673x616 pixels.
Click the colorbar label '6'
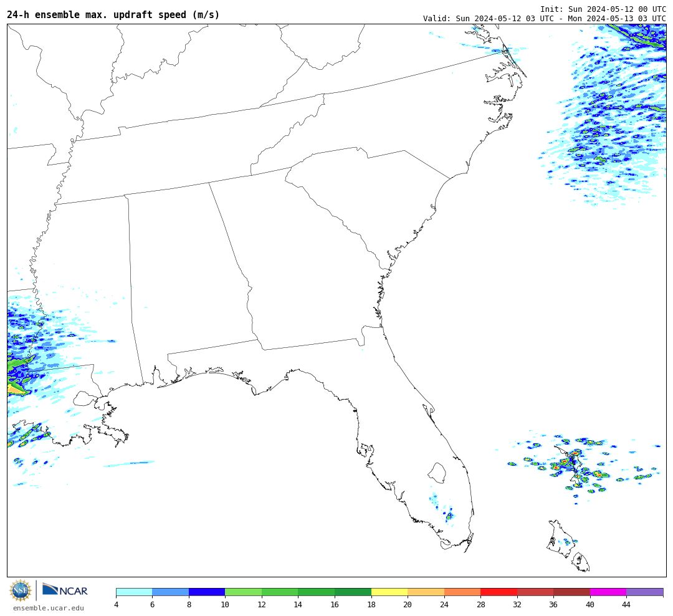(153, 604)
